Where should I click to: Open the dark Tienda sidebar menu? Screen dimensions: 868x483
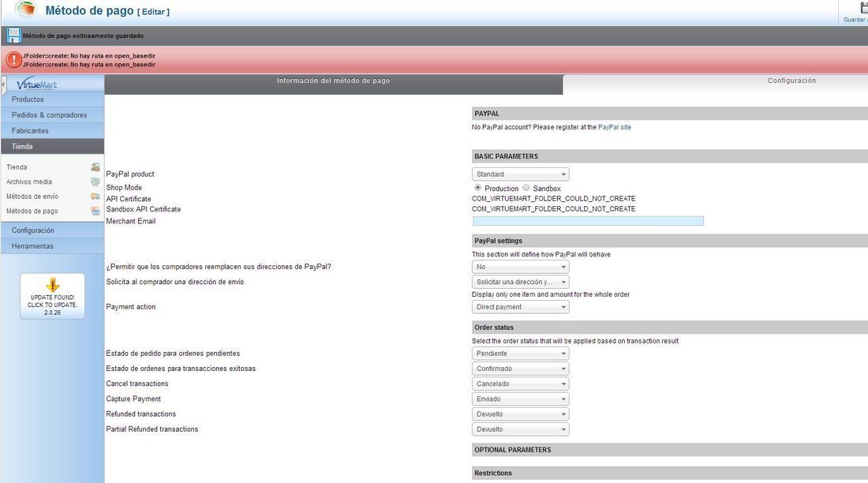click(53, 146)
